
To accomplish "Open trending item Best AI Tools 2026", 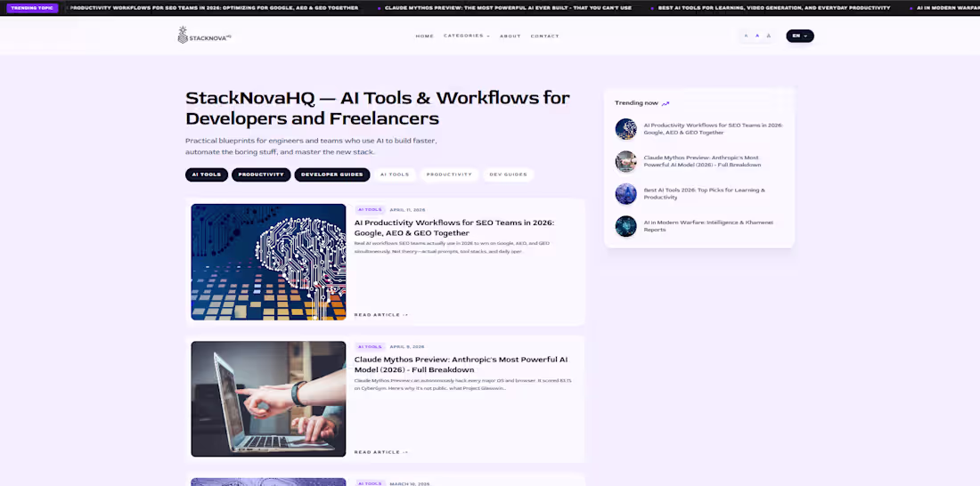I will (x=704, y=194).
